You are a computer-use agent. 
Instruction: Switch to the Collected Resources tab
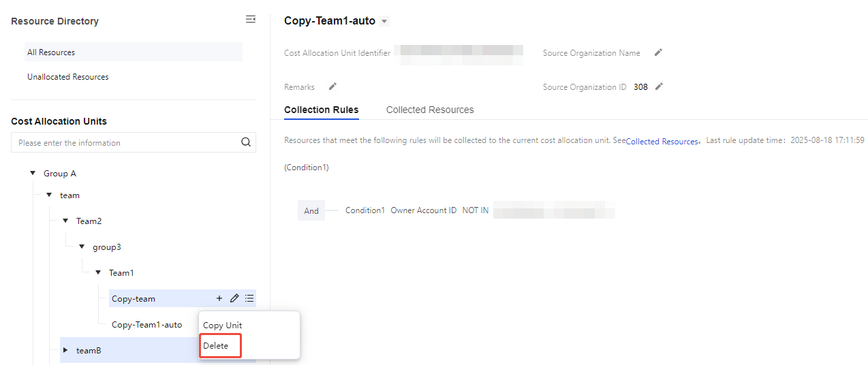point(430,110)
